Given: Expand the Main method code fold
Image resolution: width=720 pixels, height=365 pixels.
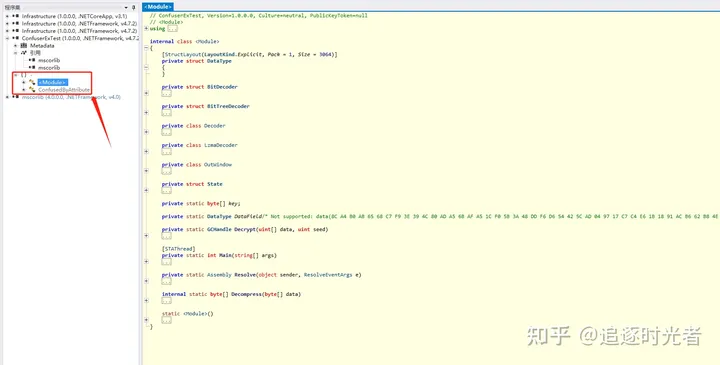Looking at the screenshot, I should (x=166, y=262).
